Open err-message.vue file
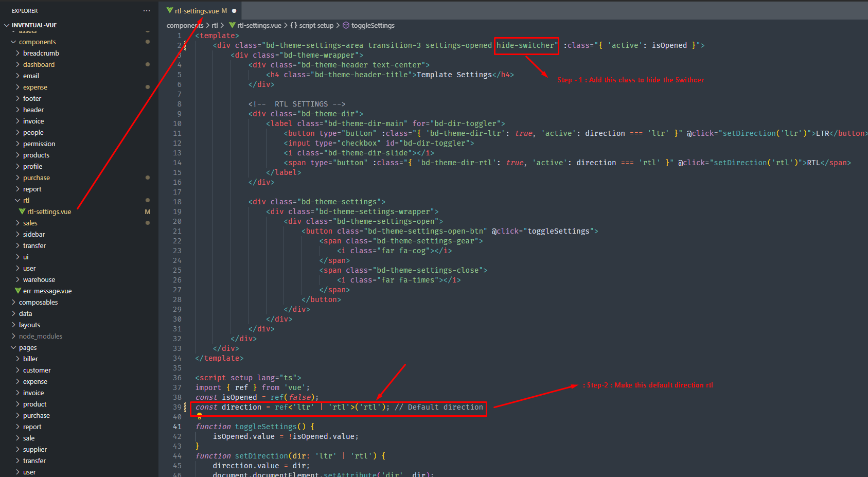 tap(47, 291)
